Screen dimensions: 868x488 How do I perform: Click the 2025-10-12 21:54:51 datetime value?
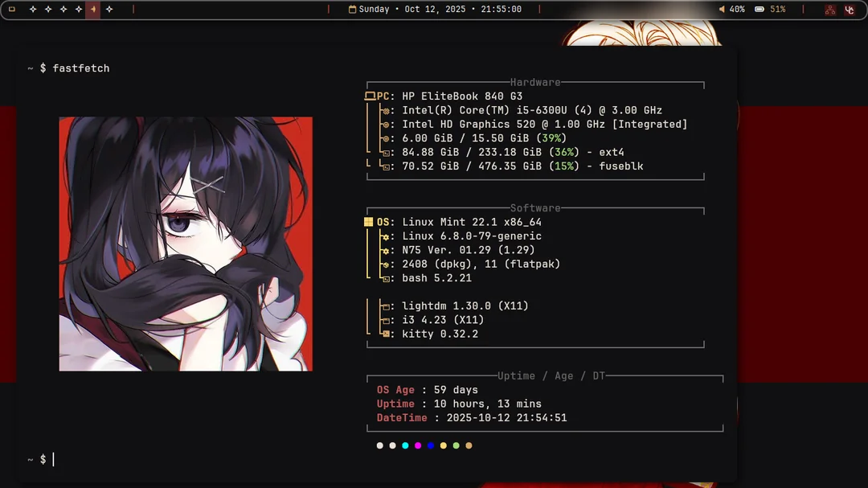point(506,417)
